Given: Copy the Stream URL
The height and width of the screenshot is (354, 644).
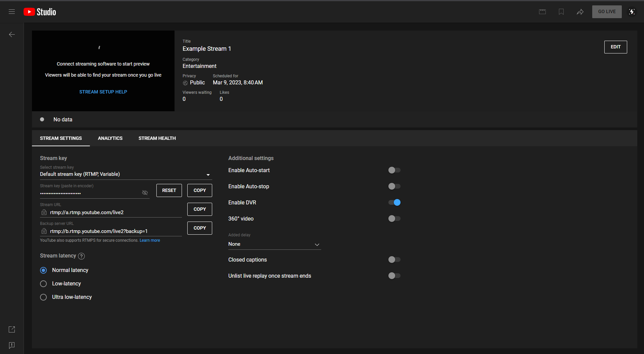Looking at the screenshot, I should [200, 209].
